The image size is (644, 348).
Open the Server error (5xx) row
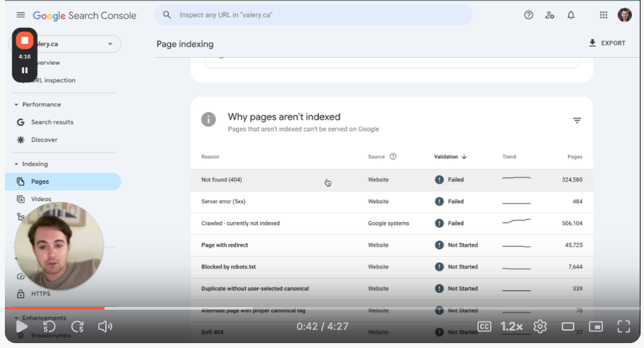392,202
